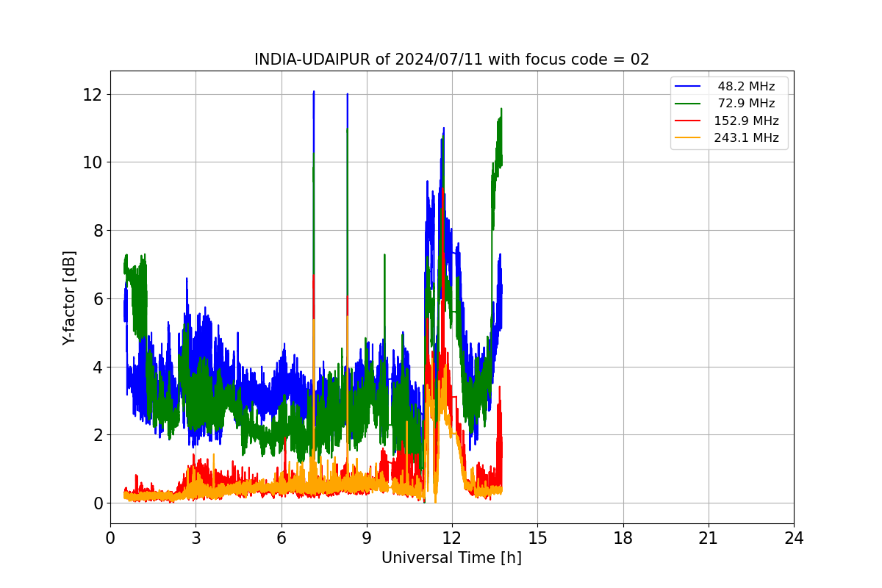This screenshot has height=588, width=882.
Task: Click the 'Universal Time [h]' axis label
Action: pos(451,558)
